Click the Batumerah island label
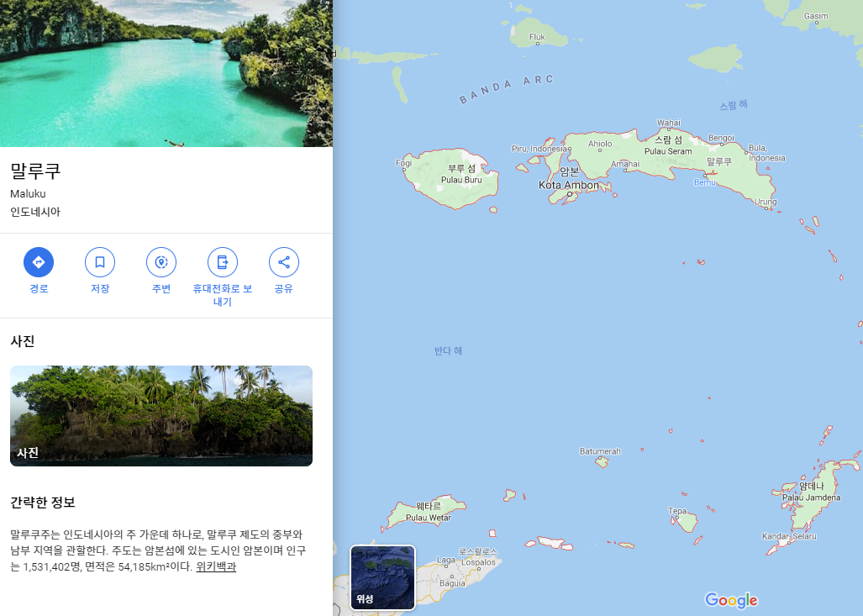Viewport: 863px width, 616px height. [x=600, y=451]
